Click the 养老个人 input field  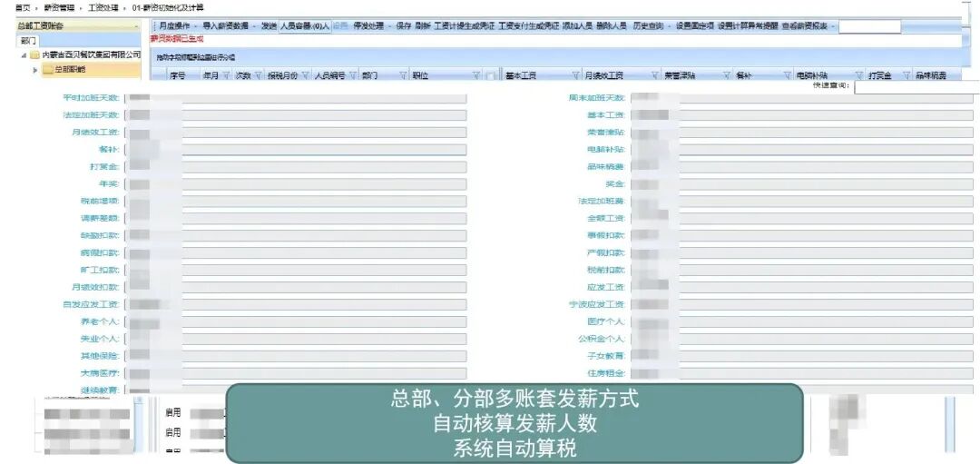tap(296, 321)
